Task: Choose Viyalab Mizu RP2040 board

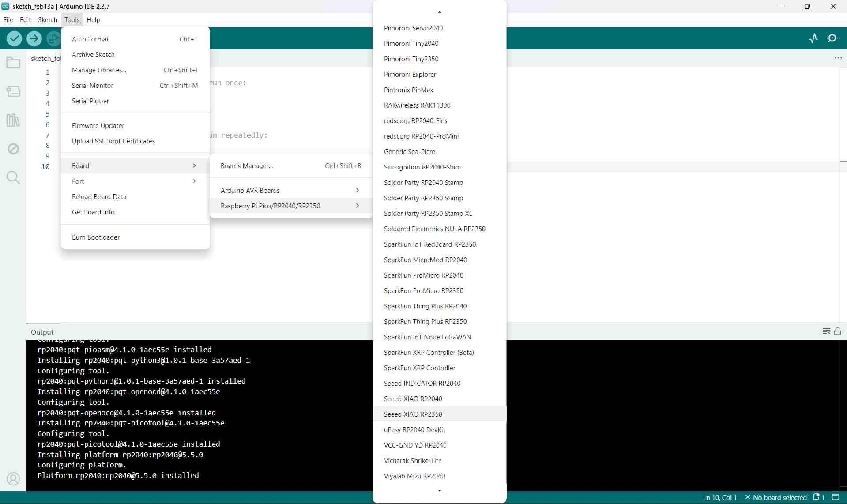Action: 440,476
